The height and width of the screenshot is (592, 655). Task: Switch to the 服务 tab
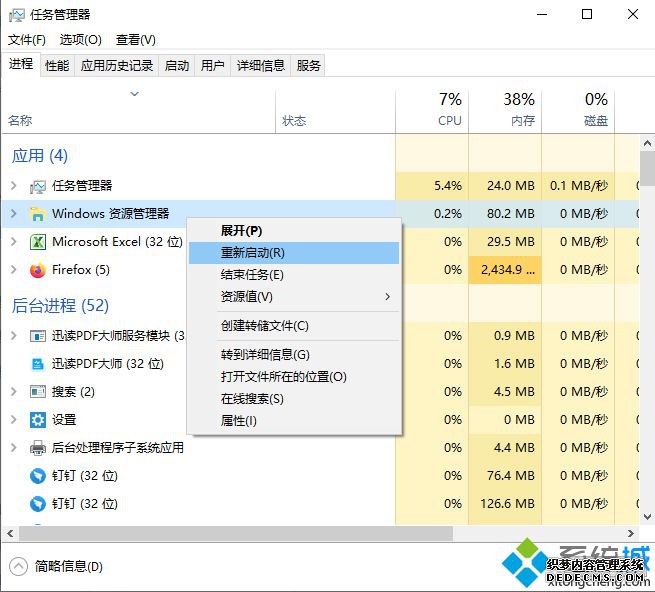[x=308, y=66]
